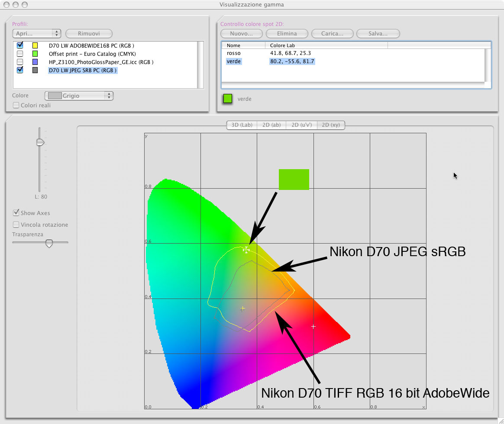
Task: Switch to the 2D (ab) tab
Action: 271,125
